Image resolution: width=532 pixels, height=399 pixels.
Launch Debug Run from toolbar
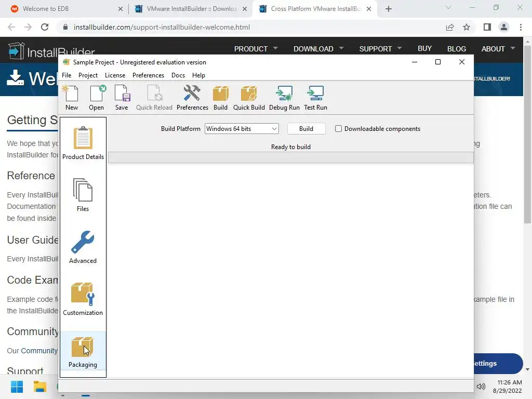coord(284,98)
